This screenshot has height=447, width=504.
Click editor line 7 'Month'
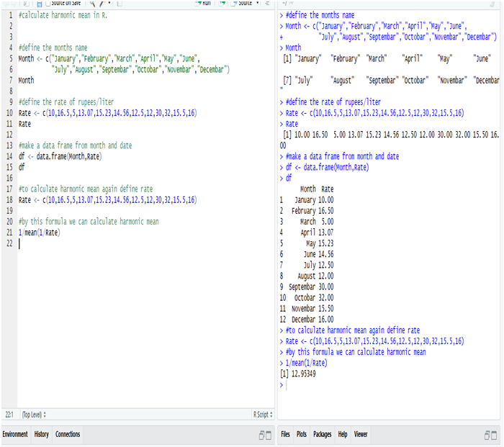coord(26,81)
